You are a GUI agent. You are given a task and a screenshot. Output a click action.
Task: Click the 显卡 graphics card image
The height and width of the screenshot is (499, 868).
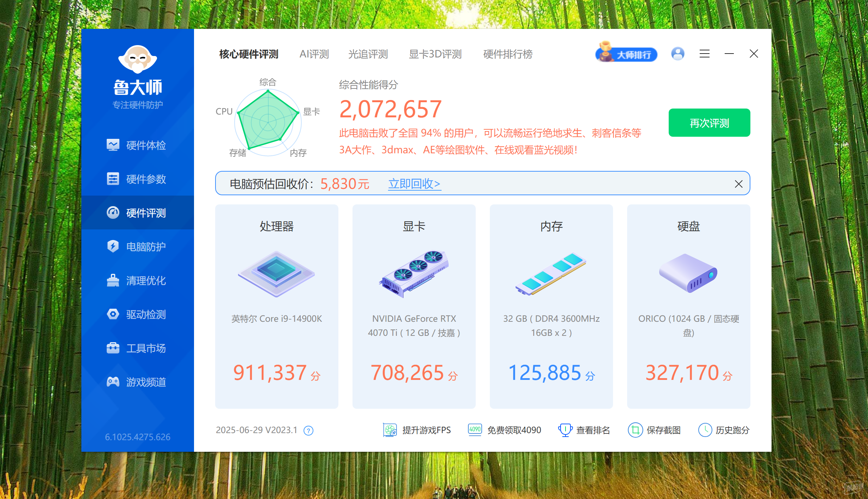coord(414,274)
